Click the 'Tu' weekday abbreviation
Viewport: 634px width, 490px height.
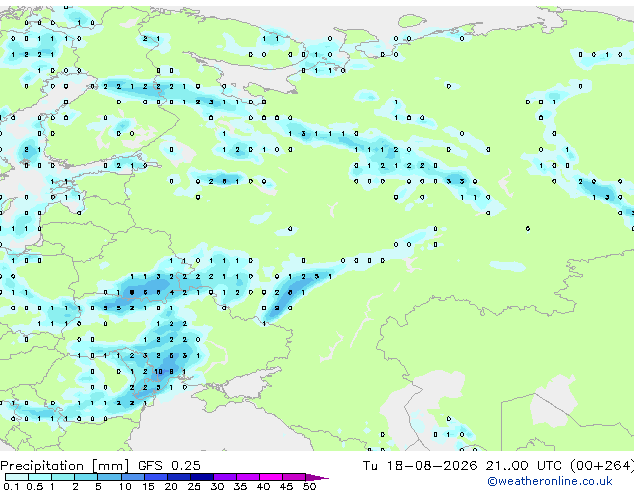click(x=370, y=466)
